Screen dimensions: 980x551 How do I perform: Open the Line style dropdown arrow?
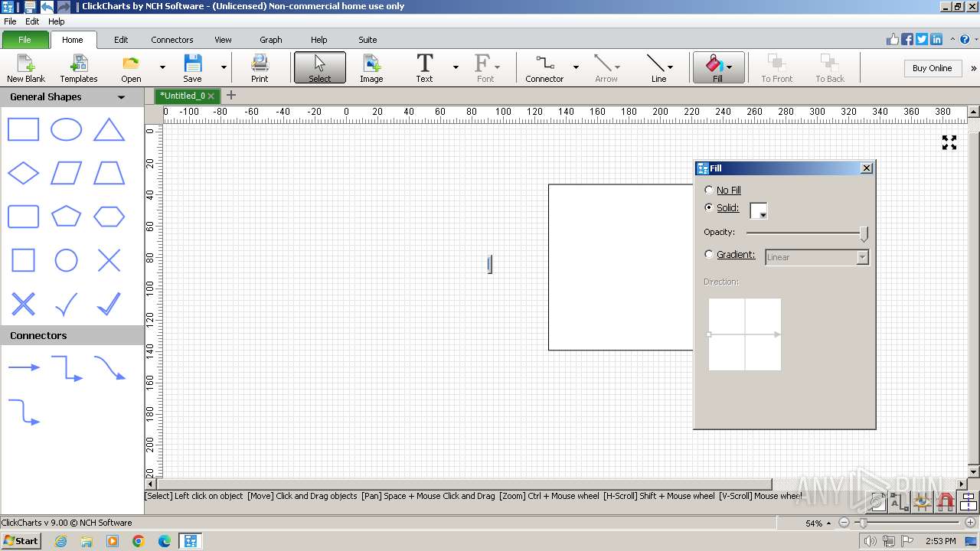point(671,67)
